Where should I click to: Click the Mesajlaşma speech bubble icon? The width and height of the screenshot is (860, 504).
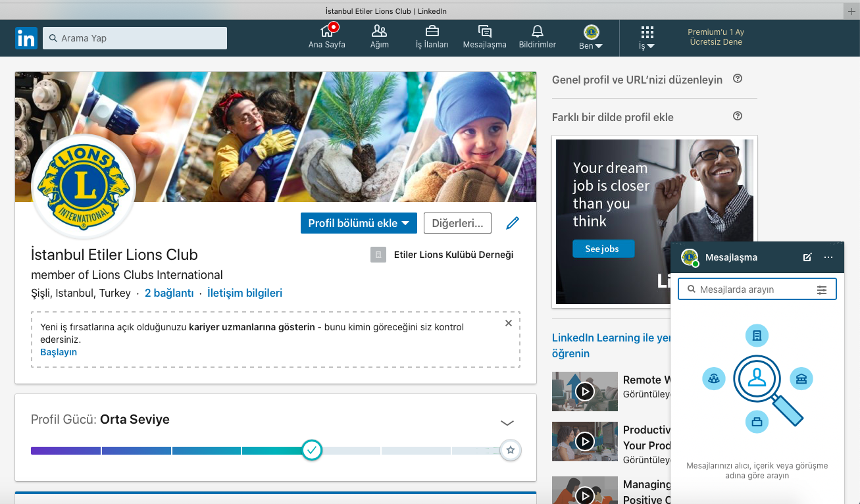click(x=484, y=32)
